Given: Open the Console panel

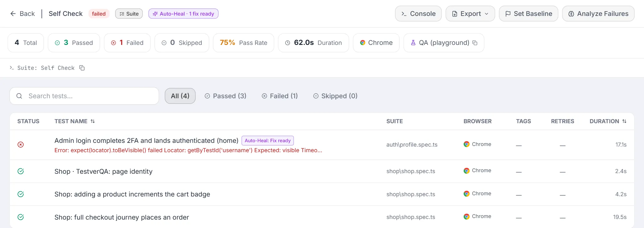Looking at the screenshot, I should pyautogui.click(x=418, y=14).
